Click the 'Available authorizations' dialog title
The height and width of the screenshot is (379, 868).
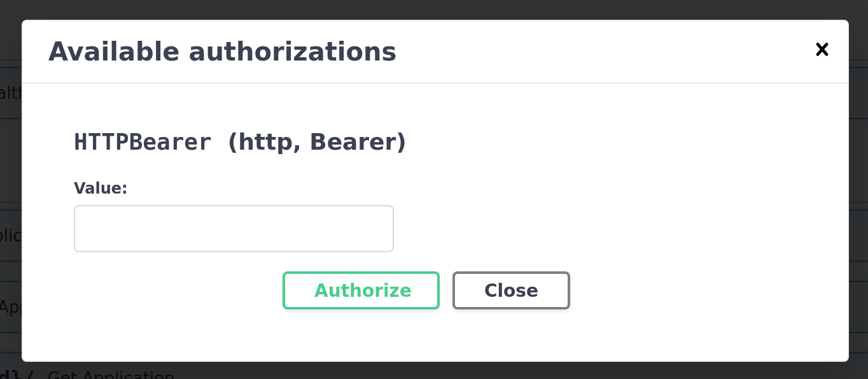222,52
